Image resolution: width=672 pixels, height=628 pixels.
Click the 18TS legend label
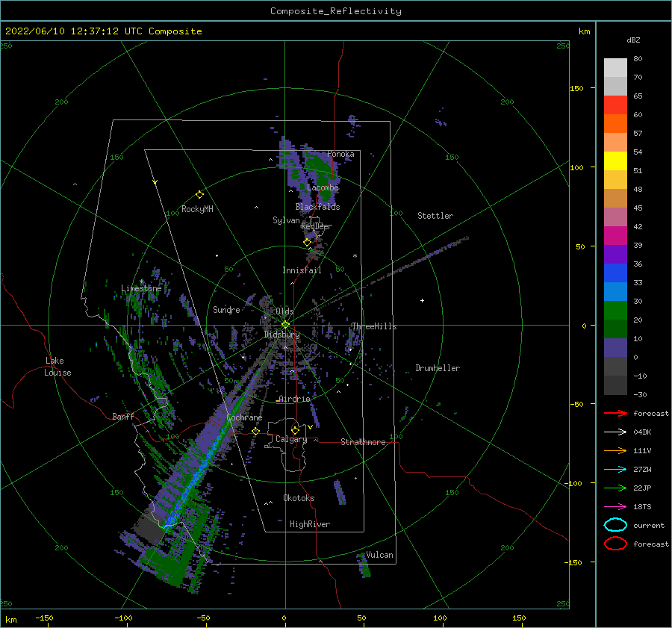(642, 507)
